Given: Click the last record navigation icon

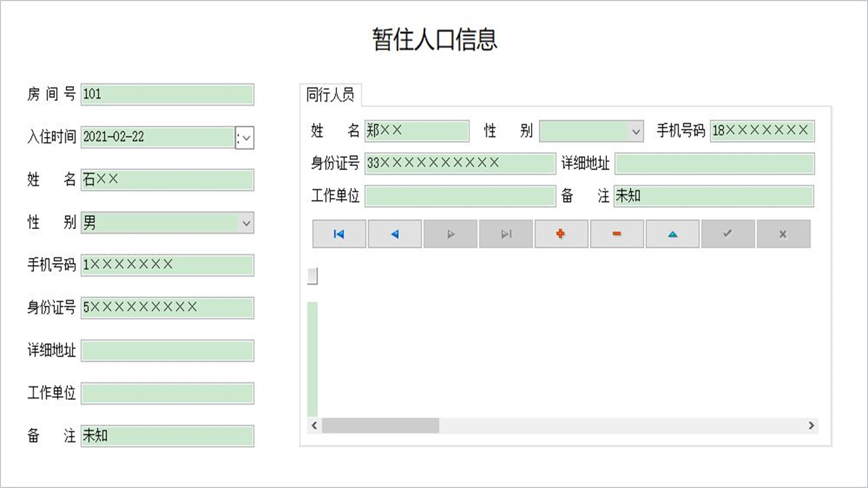Looking at the screenshot, I should [505, 234].
